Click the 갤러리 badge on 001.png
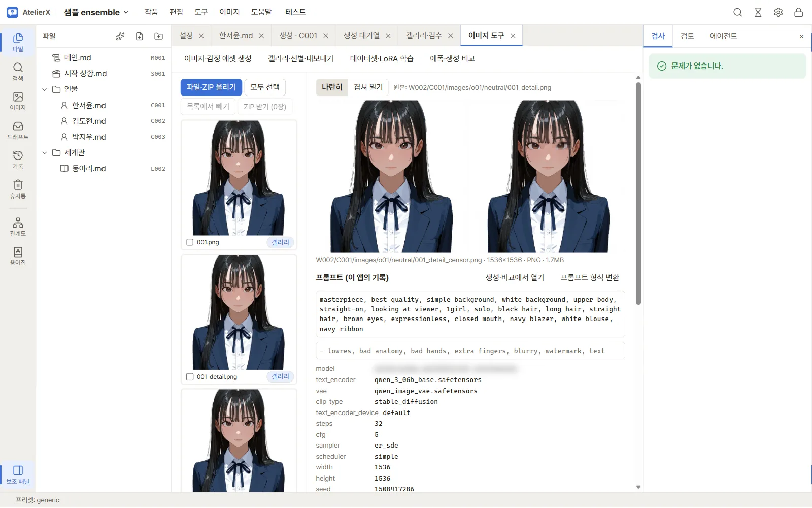 [280, 242]
